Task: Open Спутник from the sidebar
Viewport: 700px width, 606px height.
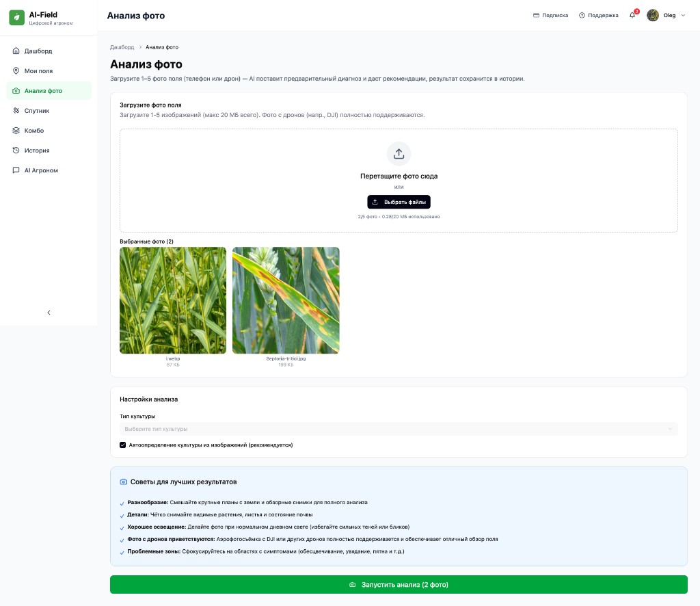Action: point(36,111)
